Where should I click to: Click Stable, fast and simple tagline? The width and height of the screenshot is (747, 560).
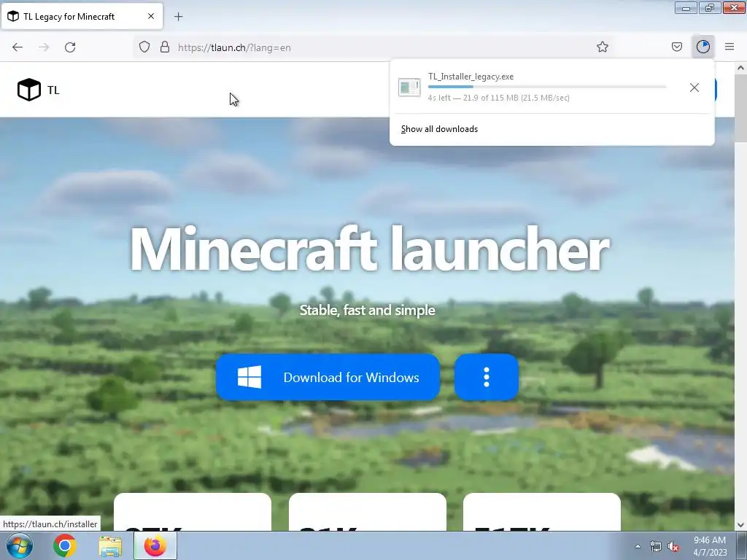pos(368,310)
